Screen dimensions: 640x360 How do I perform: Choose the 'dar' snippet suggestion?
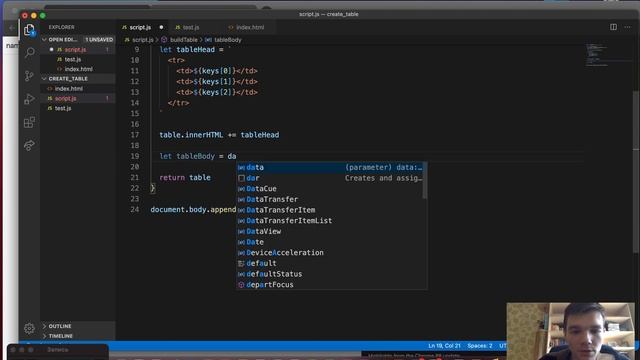click(331, 178)
